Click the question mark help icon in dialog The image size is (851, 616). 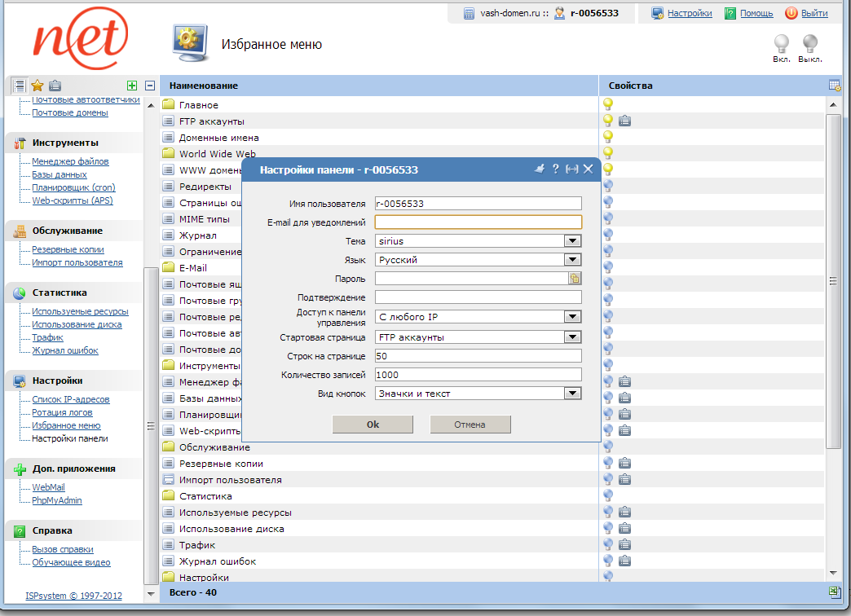point(556,169)
